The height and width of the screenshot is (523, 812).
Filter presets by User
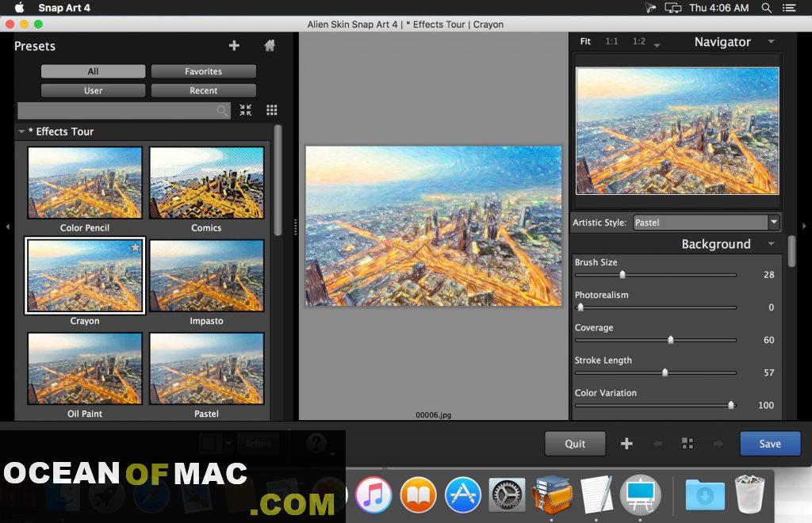pos(94,90)
